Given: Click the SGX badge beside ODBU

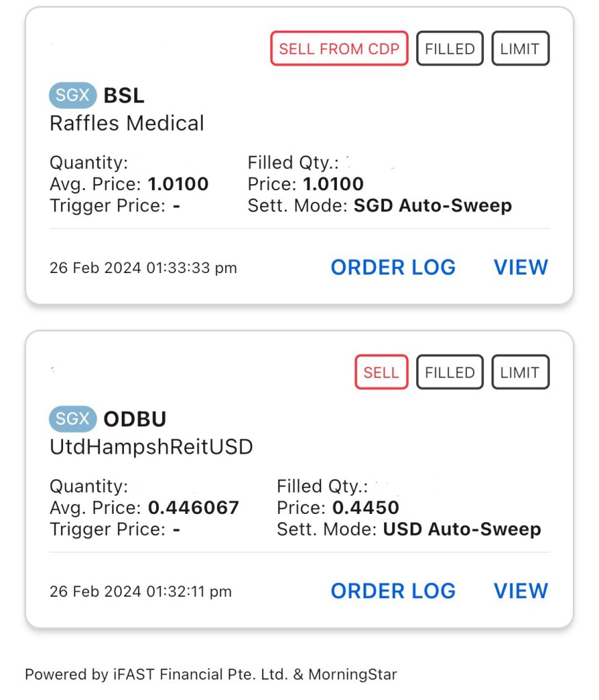Looking at the screenshot, I should point(73,419).
